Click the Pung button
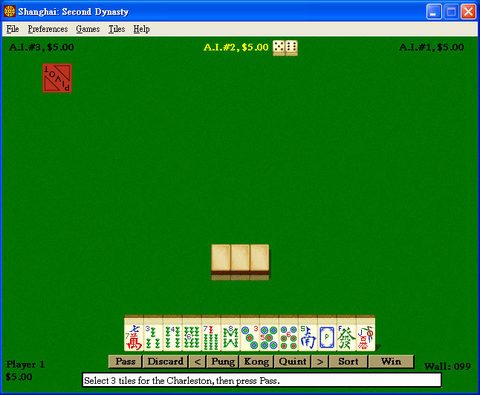Viewport: 480px width, 395px height. [223, 361]
